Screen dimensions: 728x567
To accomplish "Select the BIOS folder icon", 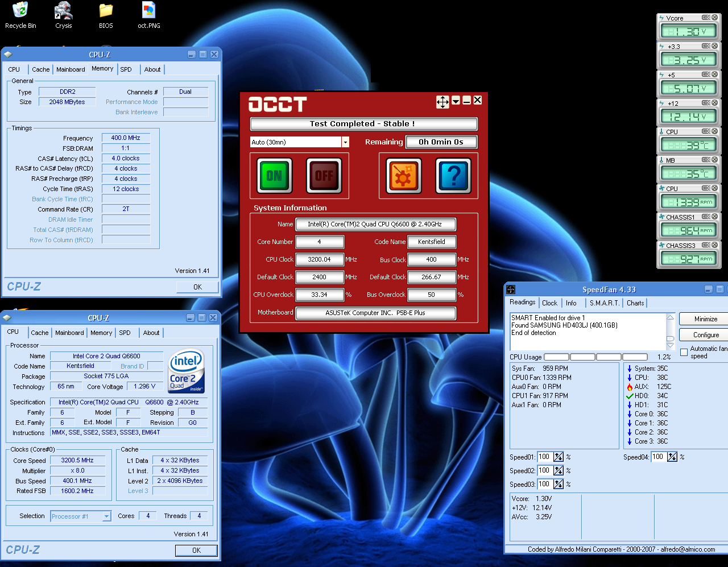I will (x=106, y=15).
